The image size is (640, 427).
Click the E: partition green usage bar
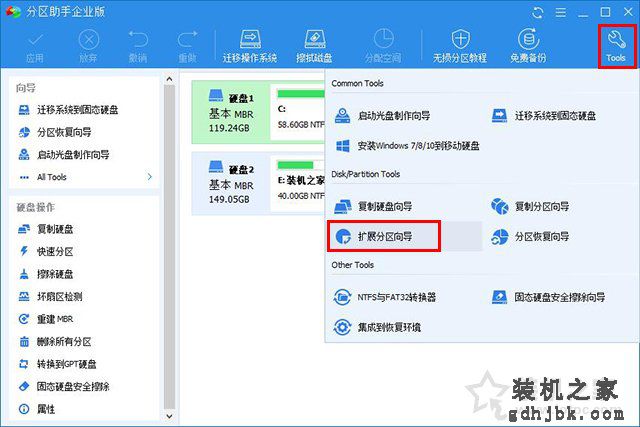click(x=295, y=165)
